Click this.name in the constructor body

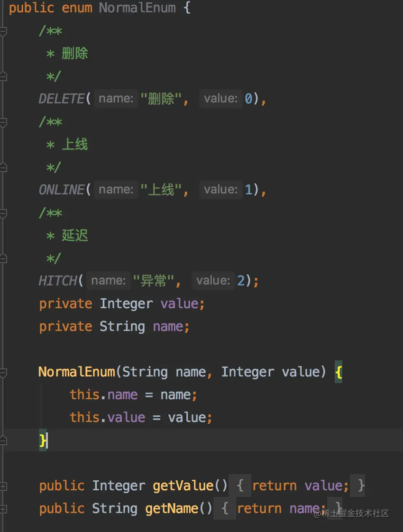tap(103, 394)
